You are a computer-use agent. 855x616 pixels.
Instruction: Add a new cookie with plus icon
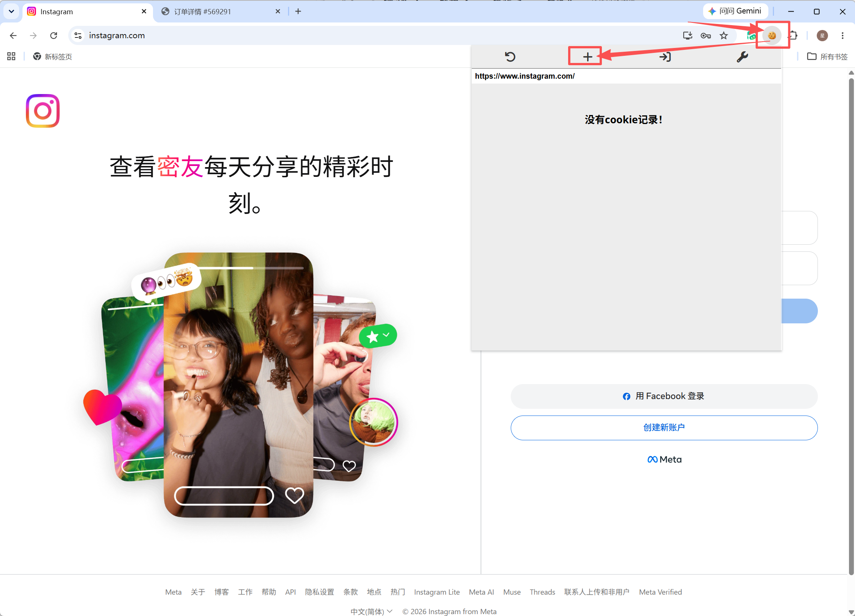click(x=587, y=57)
